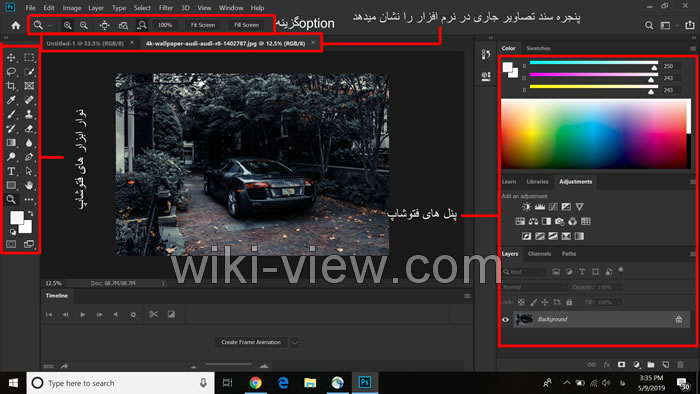Open Timeline panel options menu

tap(467, 296)
